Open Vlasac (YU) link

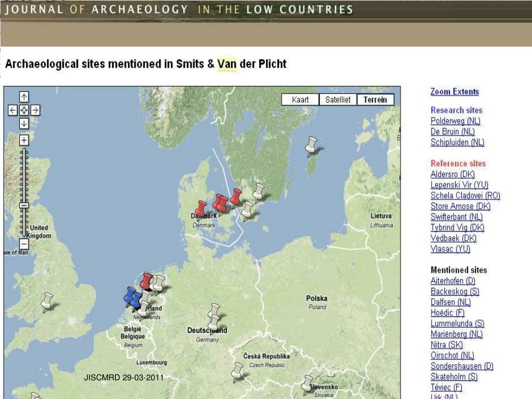pyautogui.click(x=450, y=249)
